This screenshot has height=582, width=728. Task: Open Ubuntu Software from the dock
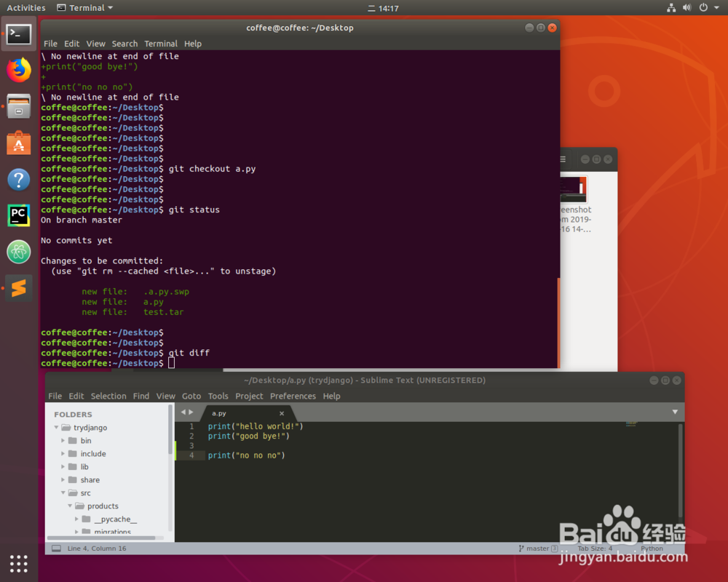pos(19,143)
